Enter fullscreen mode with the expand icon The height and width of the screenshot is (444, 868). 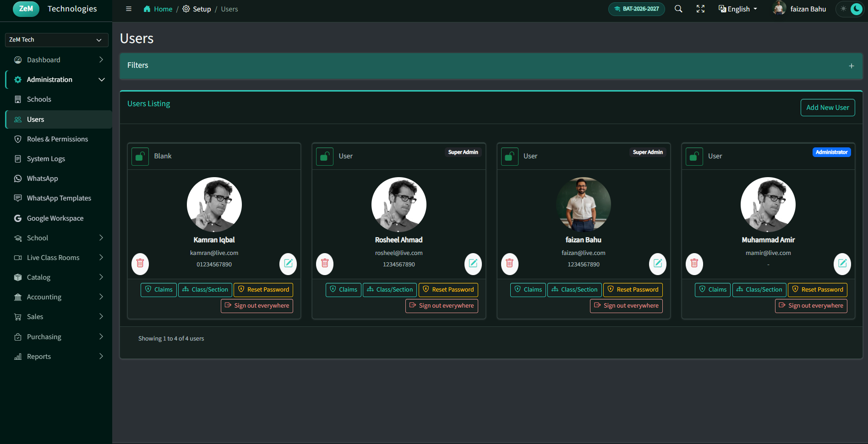click(700, 9)
